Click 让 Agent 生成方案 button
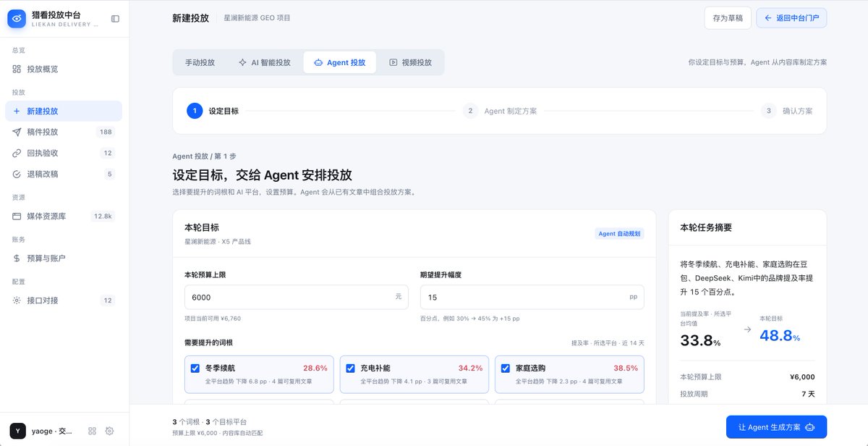The image size is (868, 446). point(776,427)
